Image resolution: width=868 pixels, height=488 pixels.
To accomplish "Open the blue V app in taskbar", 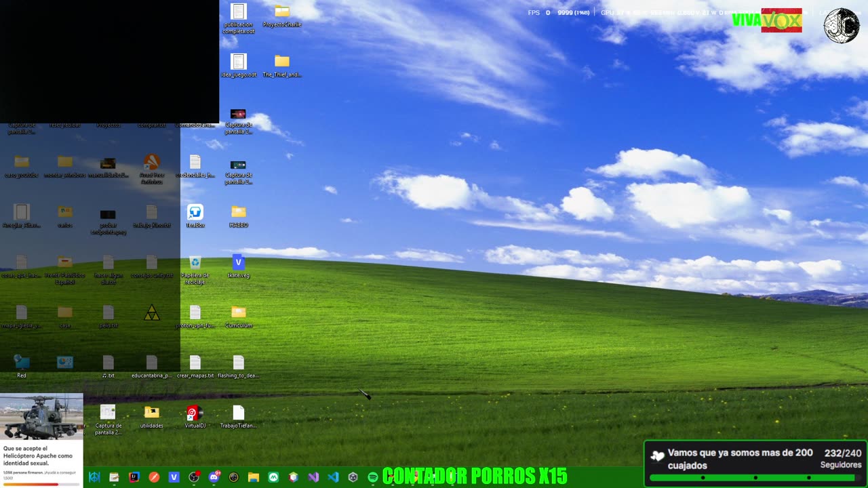I will [174, 477].
